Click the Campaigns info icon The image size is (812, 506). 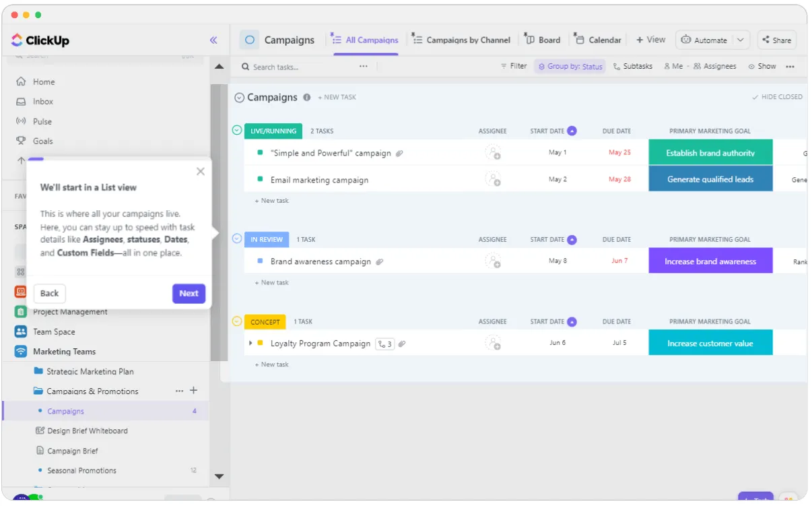(307, 97)
